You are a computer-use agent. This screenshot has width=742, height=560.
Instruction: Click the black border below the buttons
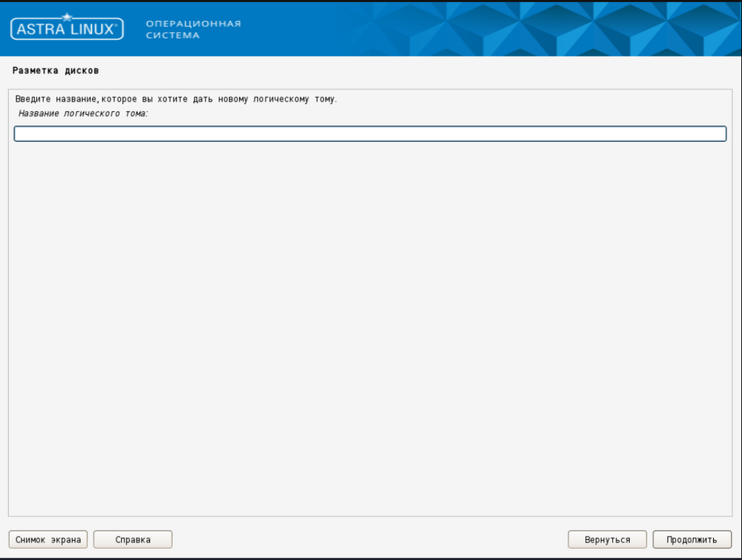(371, 556)
